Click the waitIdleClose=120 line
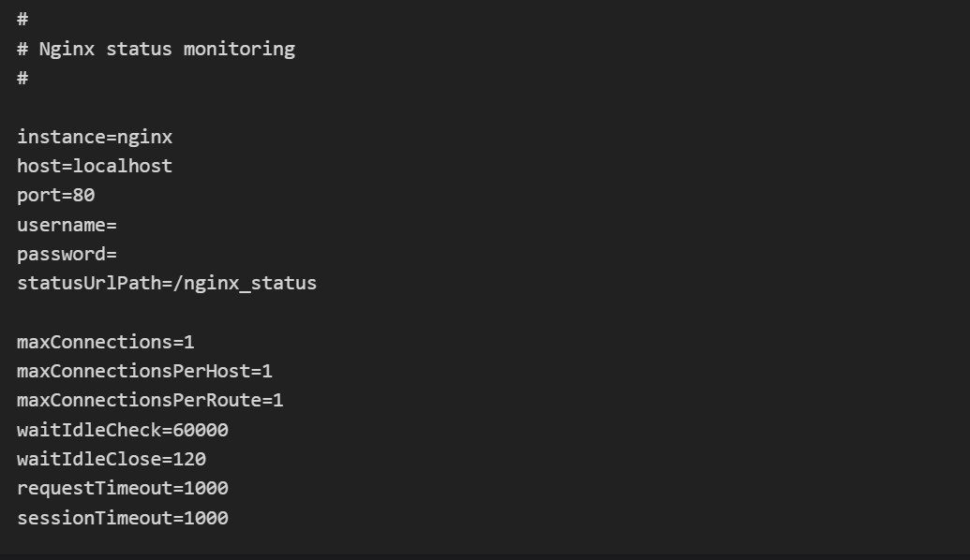This screenshot has width=970, height=560. [x=112, y=459]
